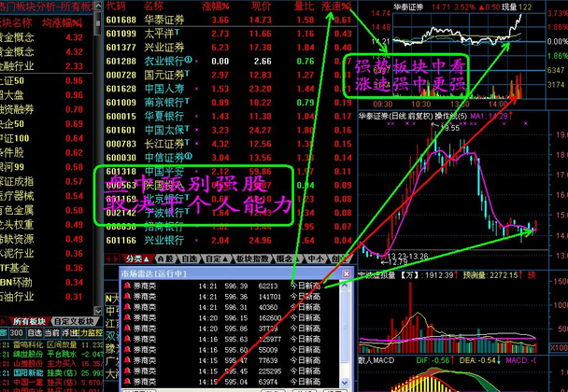The width and height of the screenshot is (568, 392).
Task: Click the 华泰证券 intraday chart title
Action: coord(408,7)
